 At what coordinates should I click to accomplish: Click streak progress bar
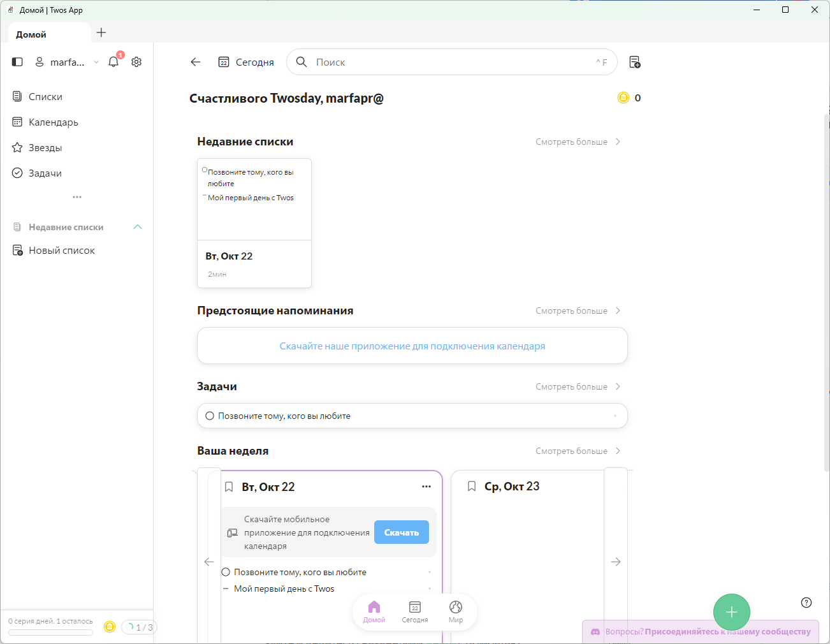pyautogui.click(x=51, y=633)
